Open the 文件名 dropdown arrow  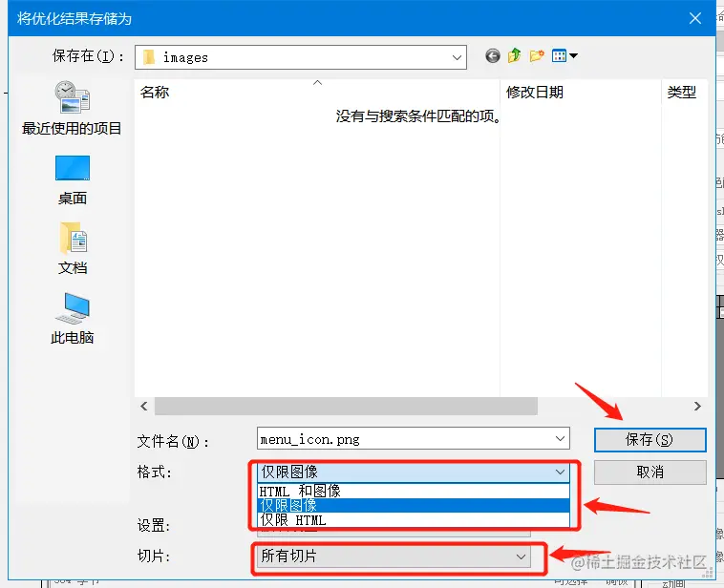point(560,438)
